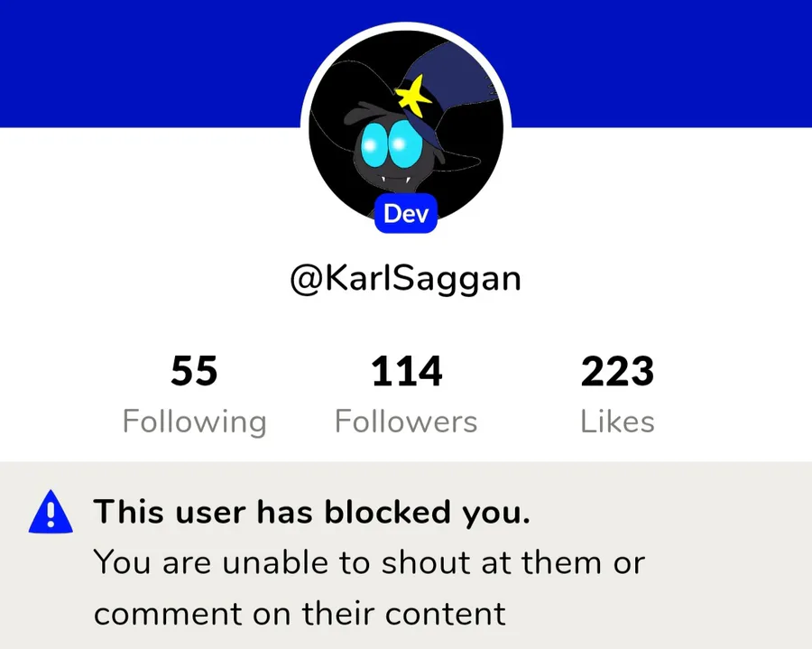
Task: Click the blue profile header banner
Action: [x=406, y=63]
